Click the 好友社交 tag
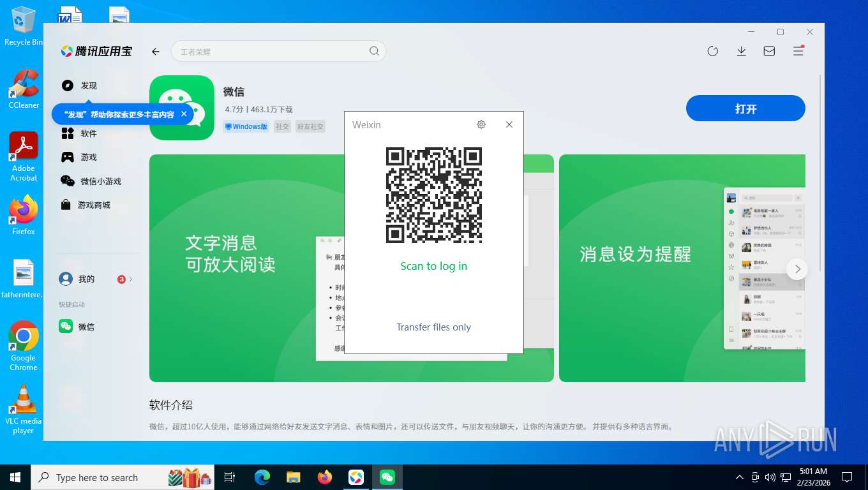The height and width of the screenshot is (490, 868). tap(311, 126)
